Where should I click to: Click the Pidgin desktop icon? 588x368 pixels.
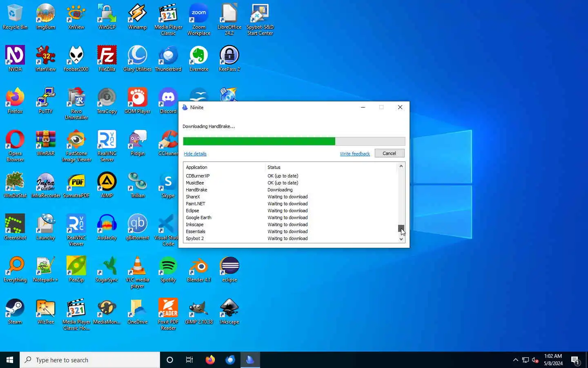pos(138,143)
